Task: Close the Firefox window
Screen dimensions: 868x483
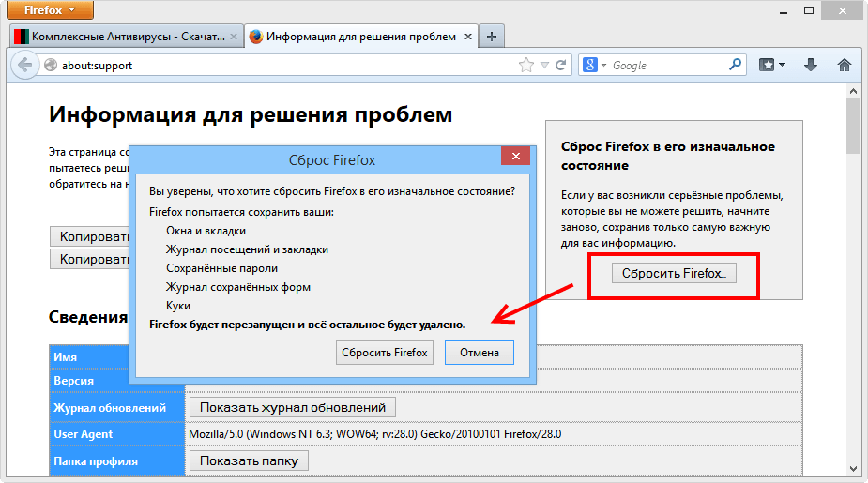Action: 843,10
